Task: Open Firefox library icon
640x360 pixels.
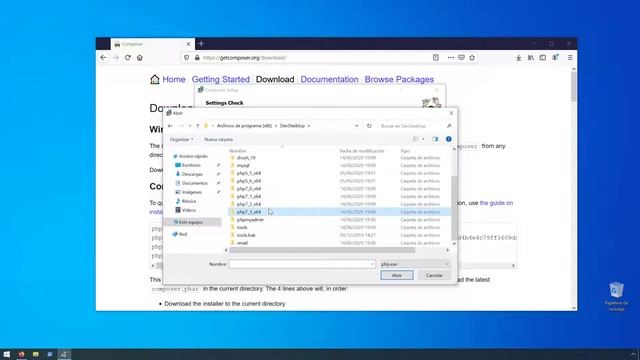Action: (531, 58)
